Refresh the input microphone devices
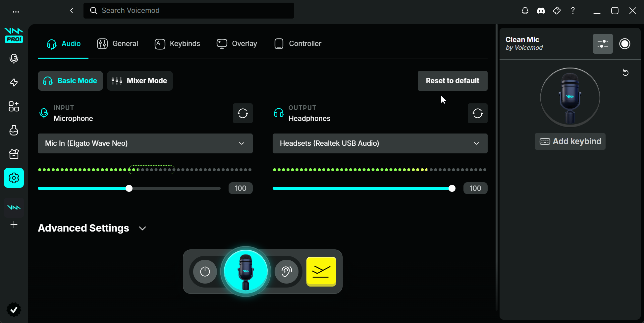Image resolution: width=644 pixels, height=323 pixels. click(x=243, y=113)
